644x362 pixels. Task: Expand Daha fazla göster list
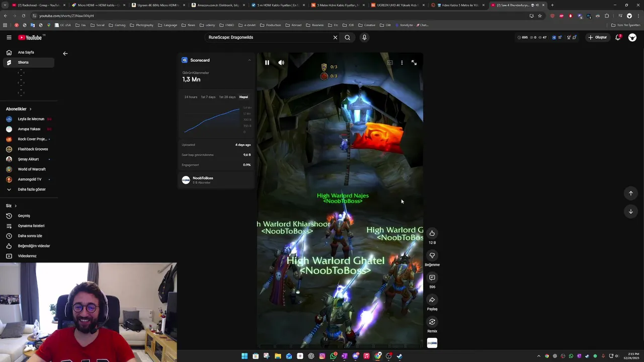tap(28, 190)
